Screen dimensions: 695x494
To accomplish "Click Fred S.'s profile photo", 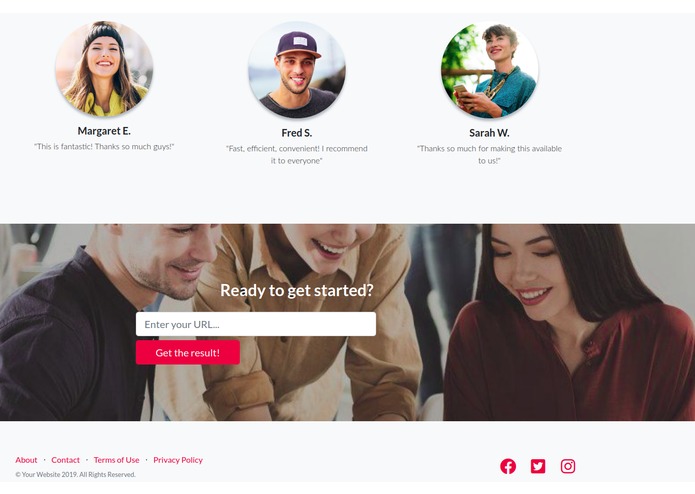I will point(297,70).
